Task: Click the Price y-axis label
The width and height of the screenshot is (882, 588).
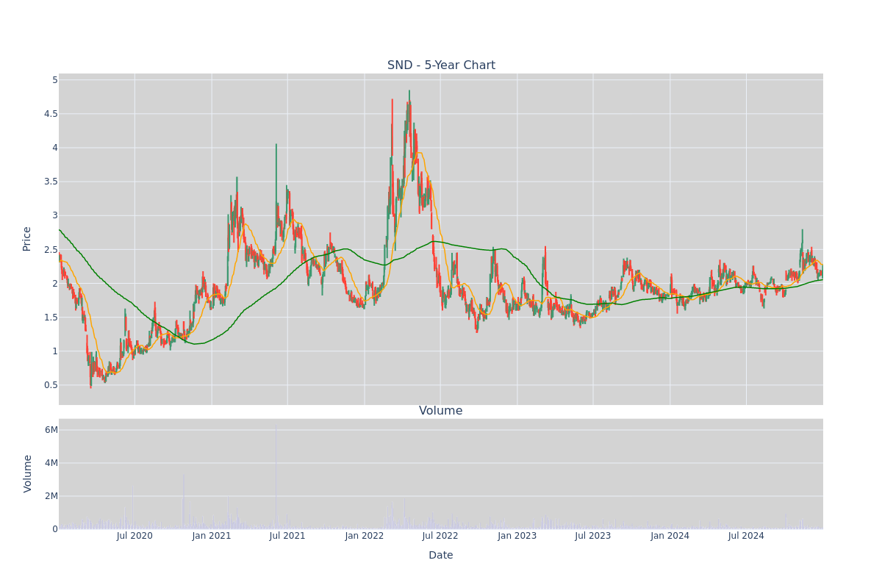Action: pyautogui.click(x=27, y=239)
